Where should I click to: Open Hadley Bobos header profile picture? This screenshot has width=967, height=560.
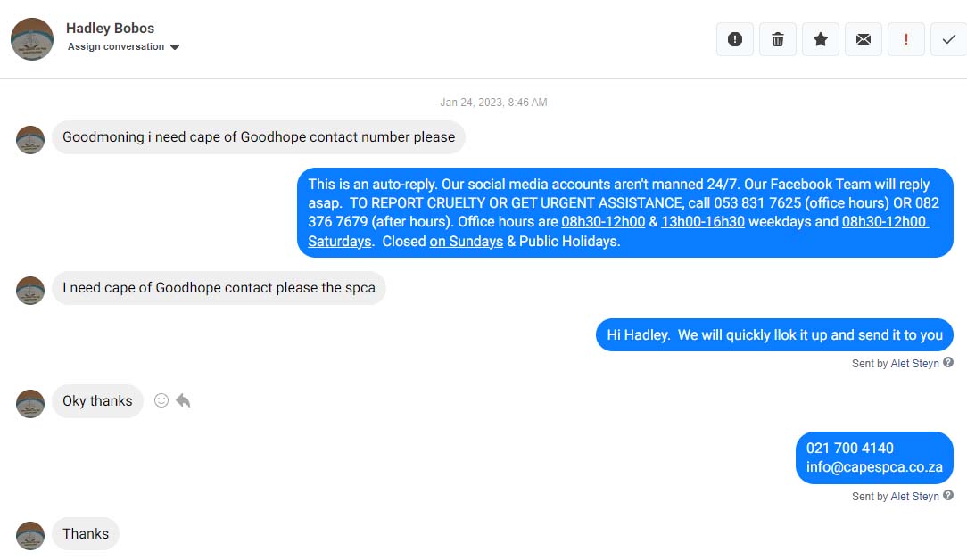pos(32,39)
